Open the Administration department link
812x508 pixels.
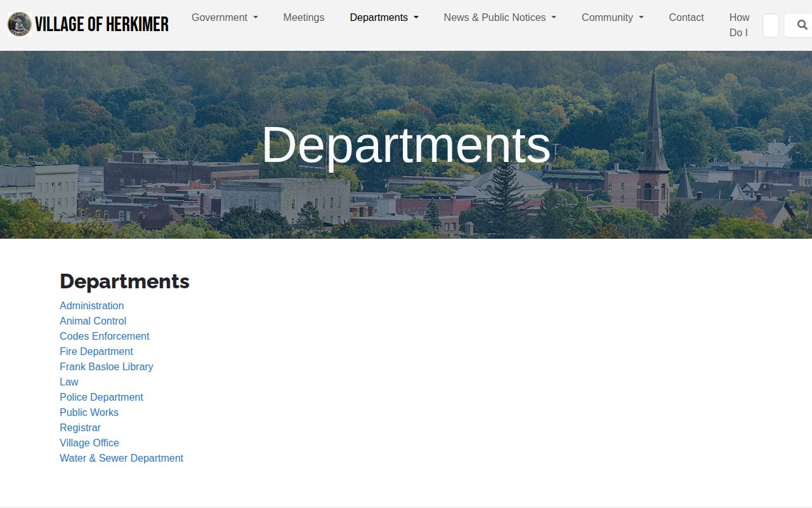click(92, 305)
